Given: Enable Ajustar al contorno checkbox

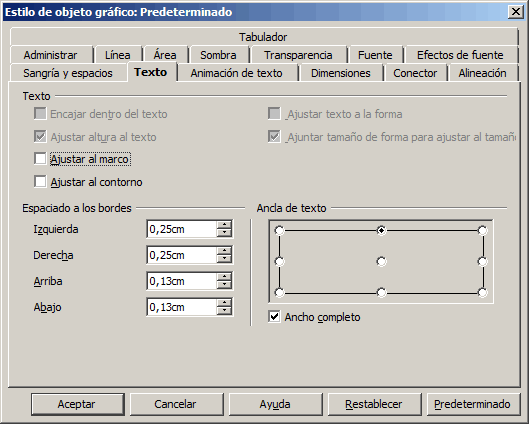Looking at the screenshot, I should point(40,181).
